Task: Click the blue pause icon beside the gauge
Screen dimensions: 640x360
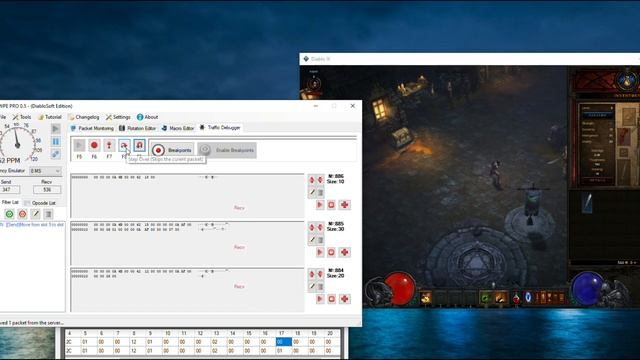Action: pyautogui.click(x=56, y=142)
